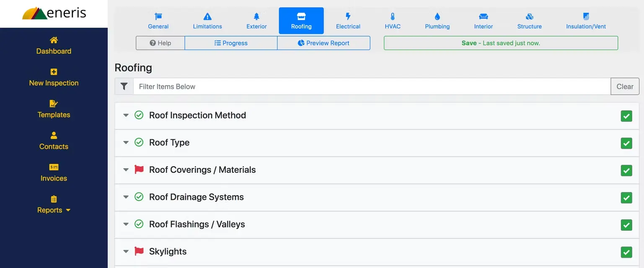Clear the filter with the Clear button

[625, 86]
